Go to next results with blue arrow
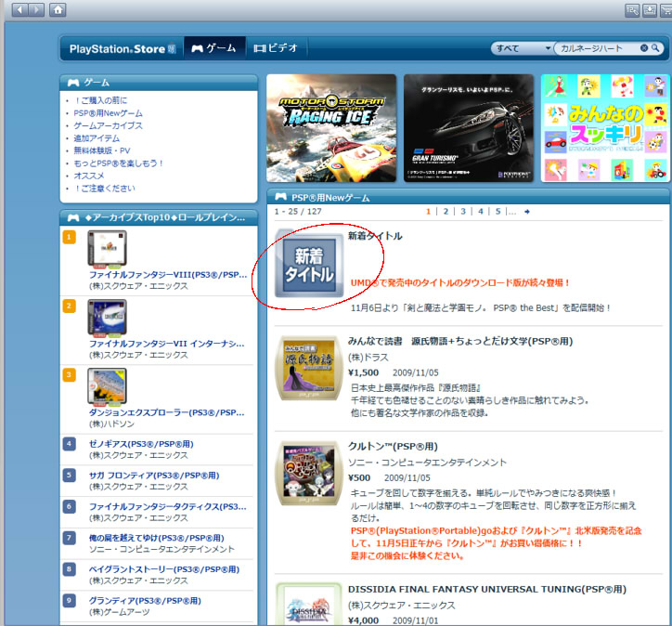672x626 pixels. click(x=526, y=212)
